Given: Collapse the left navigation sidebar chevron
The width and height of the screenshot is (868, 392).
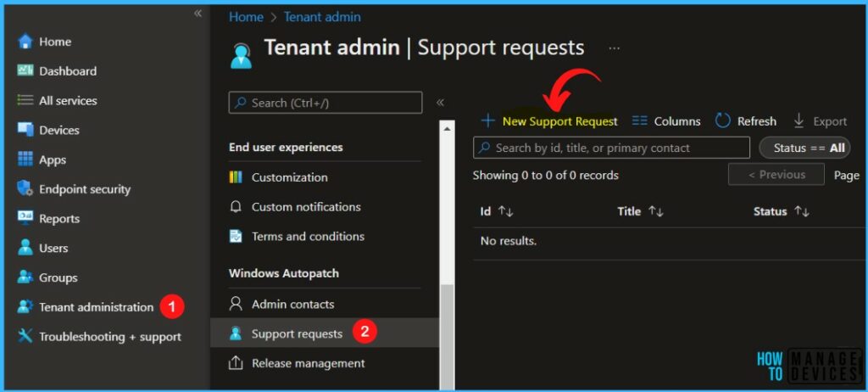Looking at the screenshot, I should [198, 14].
